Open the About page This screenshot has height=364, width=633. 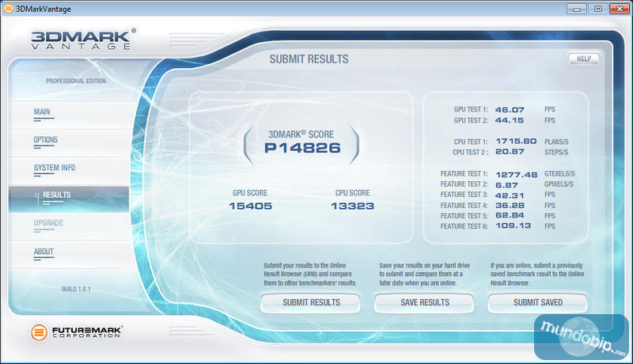coord(69,254)
